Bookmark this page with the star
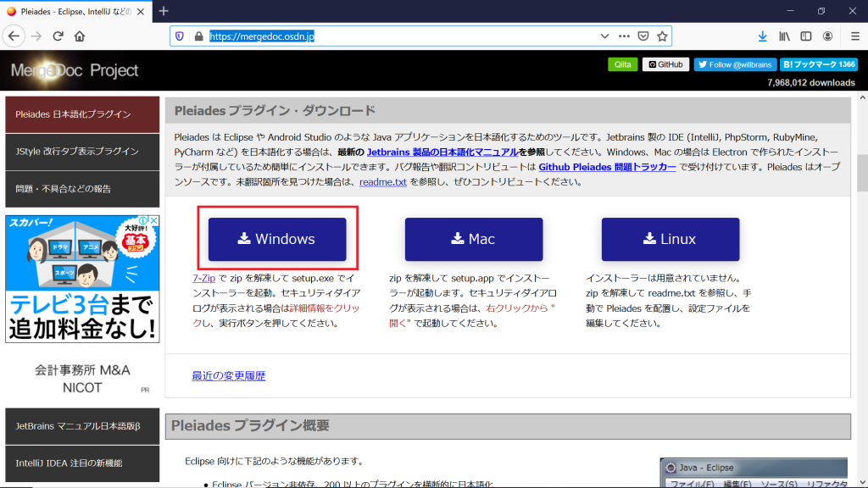Viewport: 868px width, 488px height. coord(662,36)
